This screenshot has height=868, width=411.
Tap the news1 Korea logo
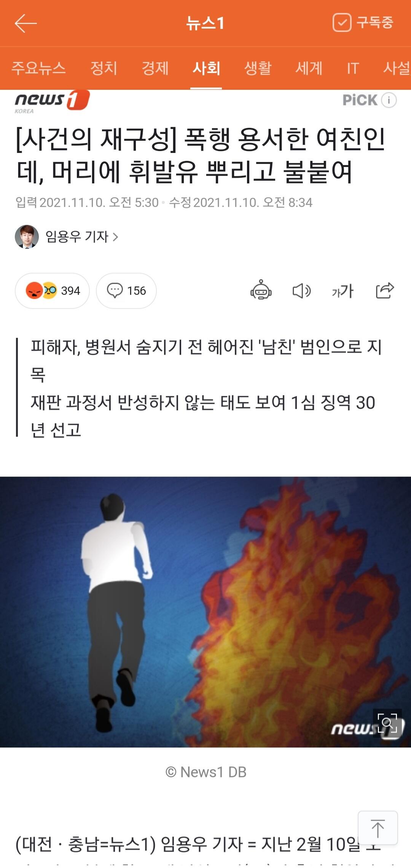52,102
